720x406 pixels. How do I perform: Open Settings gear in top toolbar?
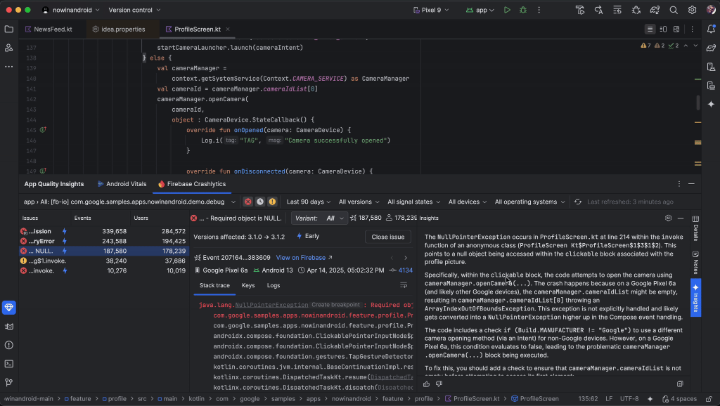692,10
